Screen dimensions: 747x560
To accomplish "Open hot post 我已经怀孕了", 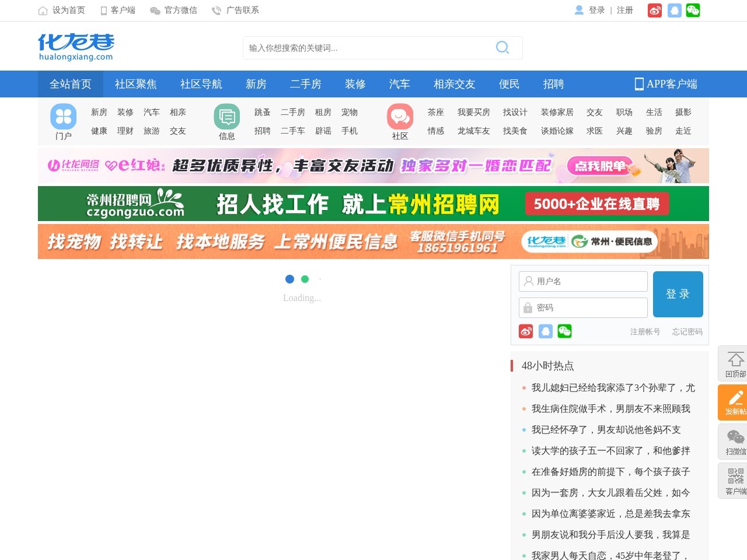I will (606, 430).
